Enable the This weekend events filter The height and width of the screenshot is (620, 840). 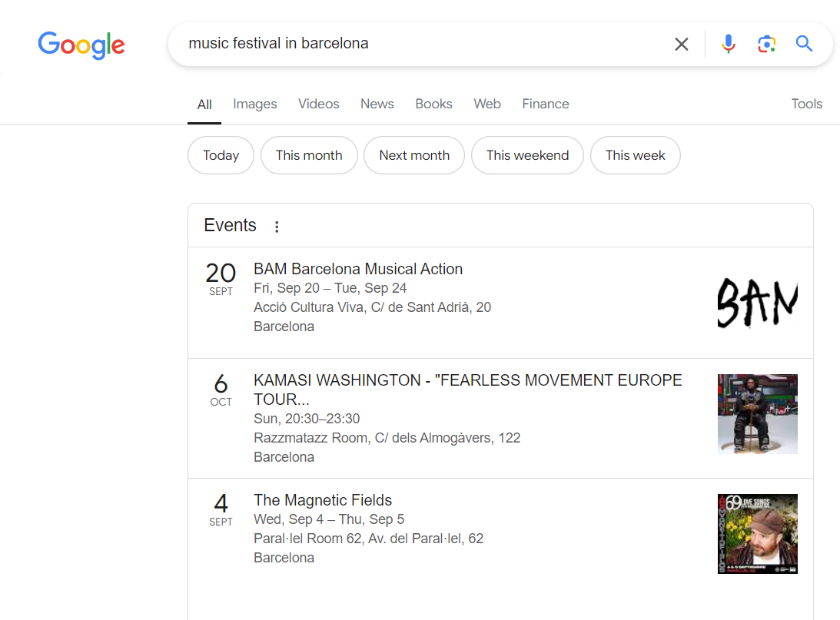click(527, 154)
